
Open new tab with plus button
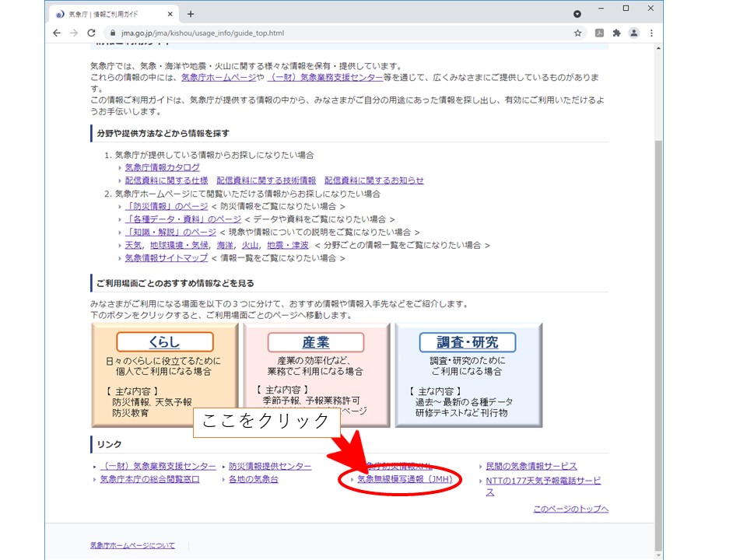click(x=191, y=14)
